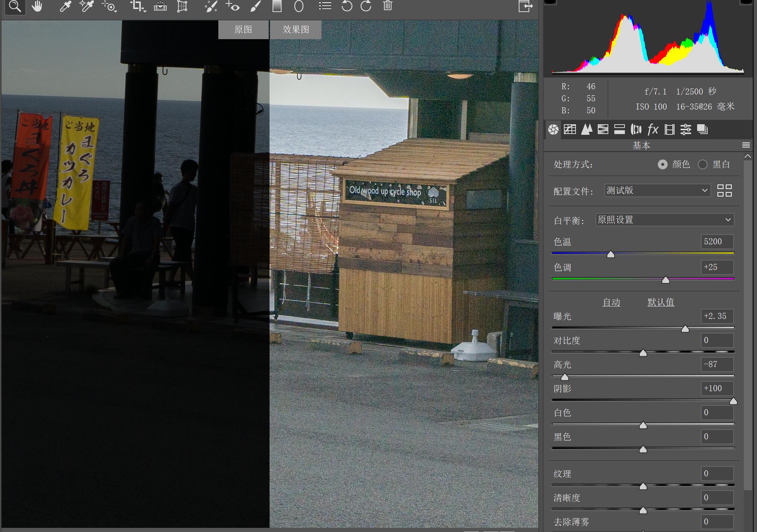757x532 pixels.
Task: Click the 曝光 exposure slider handle
Action: 685,329
